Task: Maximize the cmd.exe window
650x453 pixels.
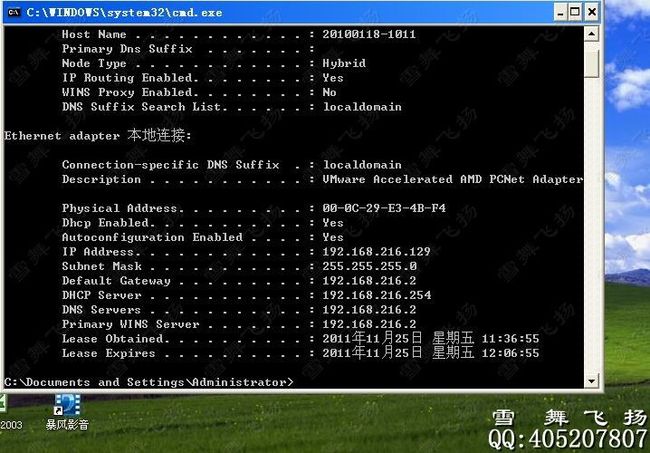Action: pos(575,12)
